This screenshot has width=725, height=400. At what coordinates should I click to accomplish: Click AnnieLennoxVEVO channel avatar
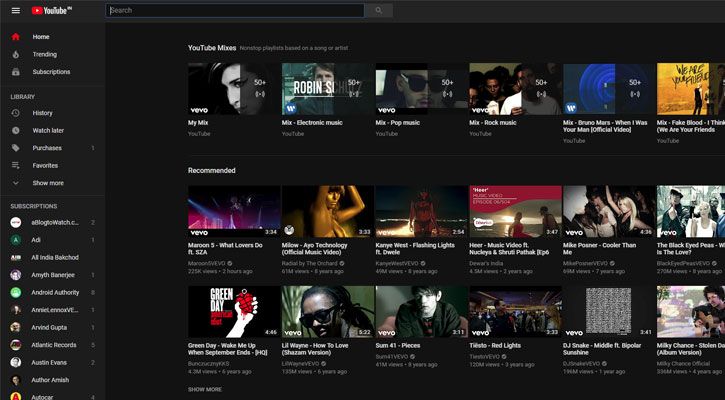[16, 310]
